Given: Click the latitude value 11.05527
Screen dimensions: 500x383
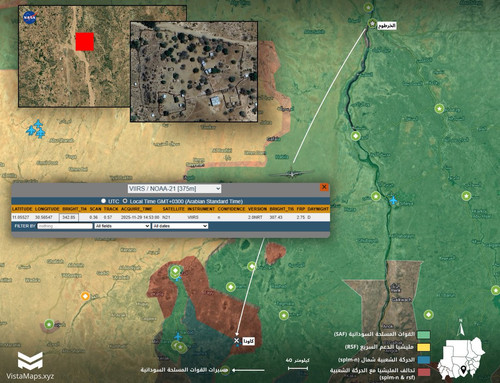Looking at the screenshot, I should tap(21, 217).
